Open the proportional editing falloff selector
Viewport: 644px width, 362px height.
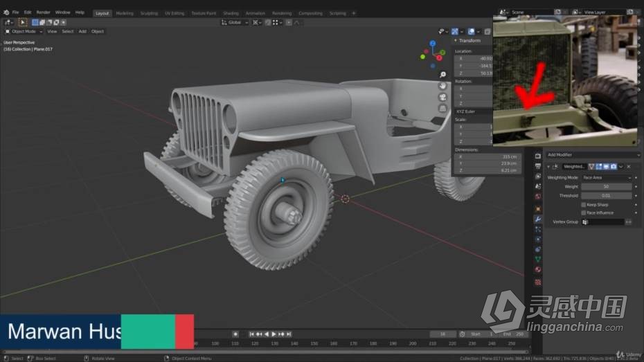[x=297, y=22]
